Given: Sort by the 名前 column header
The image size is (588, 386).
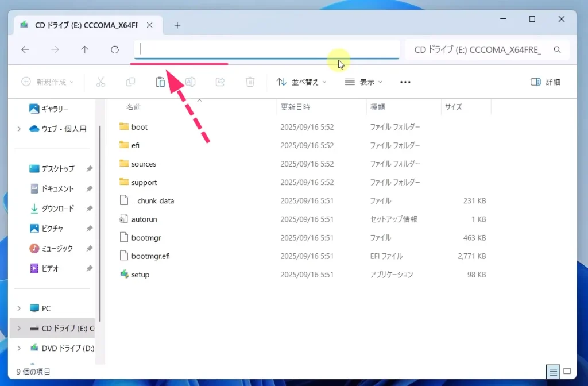Looking at the screenshot, I should click(134, 107).
